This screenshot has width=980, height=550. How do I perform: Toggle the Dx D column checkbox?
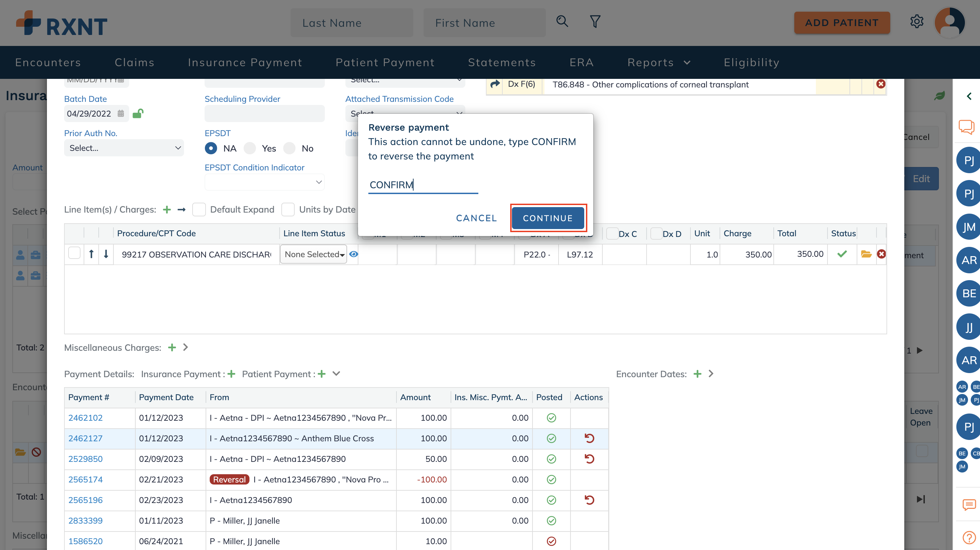coord(656,233)
